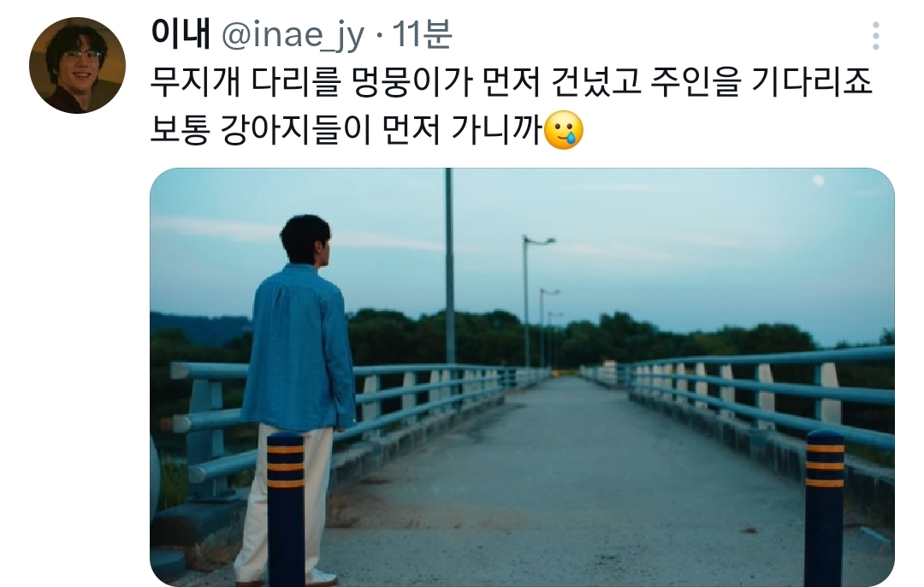
Task: Click the moon in the photo sky
Action: pos(818,180)
